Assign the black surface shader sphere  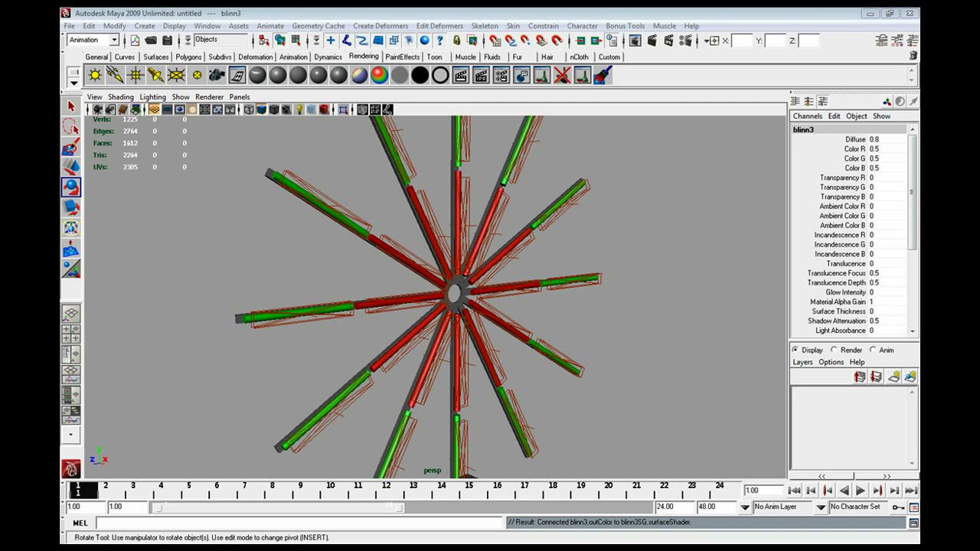420,75
